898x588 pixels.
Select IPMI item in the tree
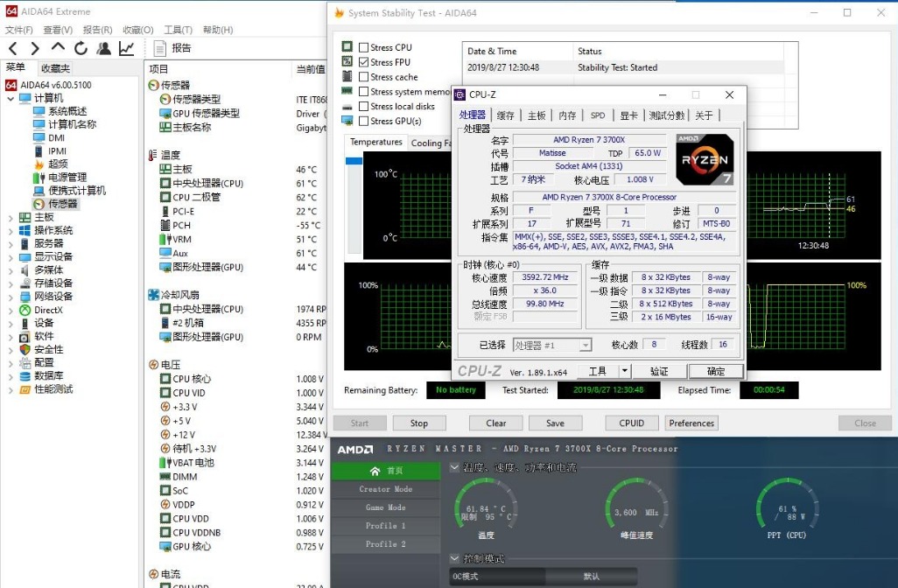pos(57,151)
